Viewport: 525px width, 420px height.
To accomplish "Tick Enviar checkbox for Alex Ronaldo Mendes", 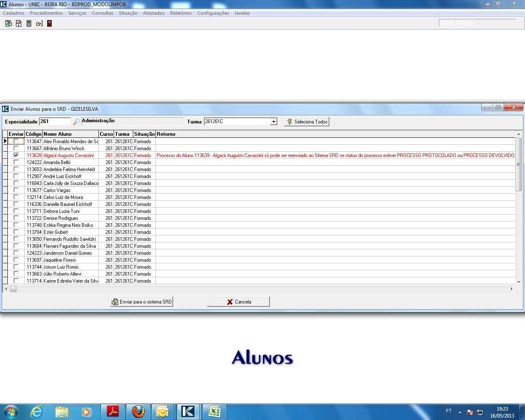I will [x=16, y=141].
